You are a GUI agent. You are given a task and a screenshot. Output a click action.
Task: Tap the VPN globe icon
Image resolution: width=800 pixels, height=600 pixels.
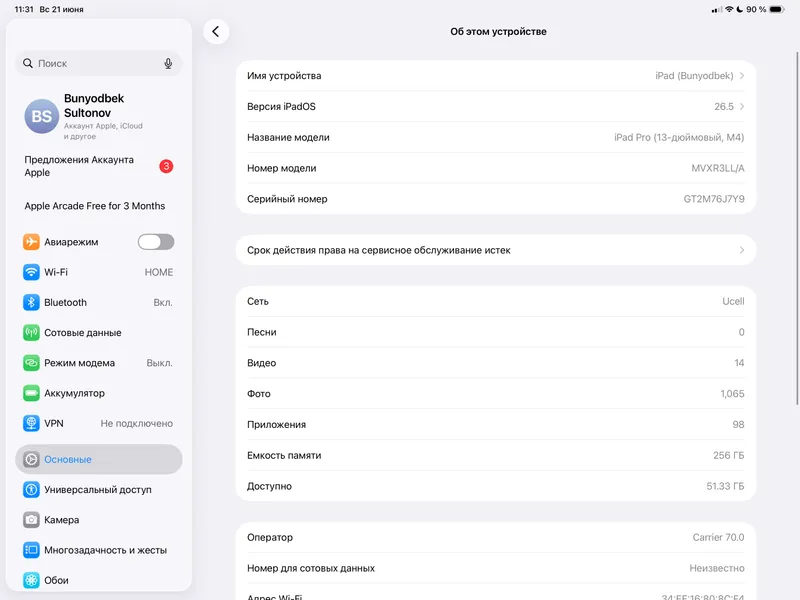[31, 423]
